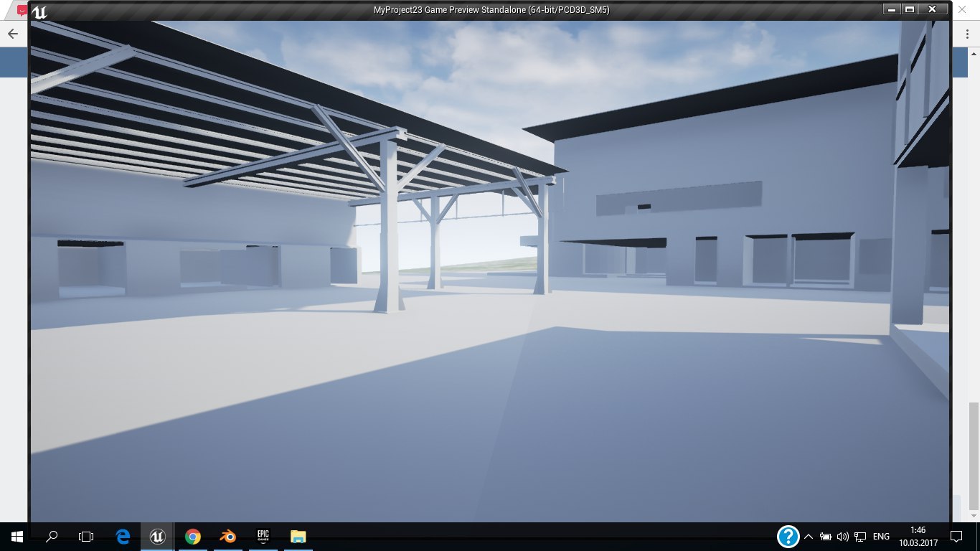The image size is (980, 551).
Task: Check battery power status icon
Action: [826, 536]
